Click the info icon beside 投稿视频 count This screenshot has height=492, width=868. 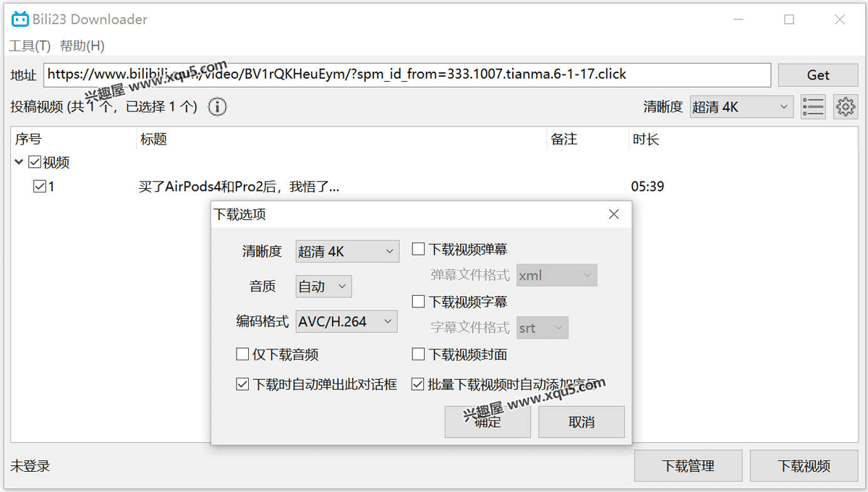217,107
